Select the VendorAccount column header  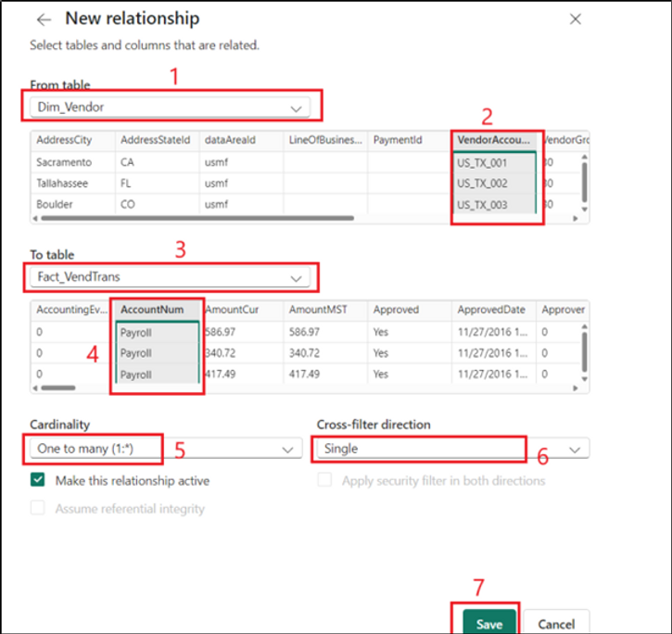[495, 140]
